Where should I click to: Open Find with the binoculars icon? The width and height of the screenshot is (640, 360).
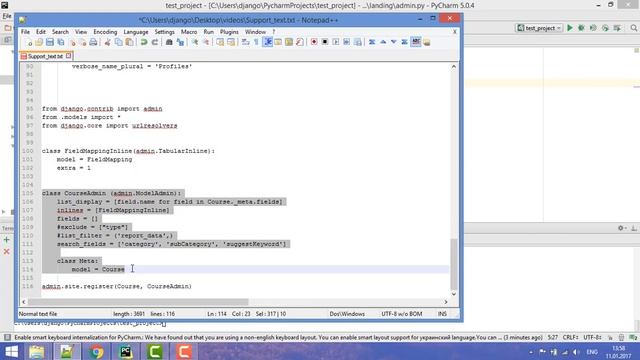169,42
